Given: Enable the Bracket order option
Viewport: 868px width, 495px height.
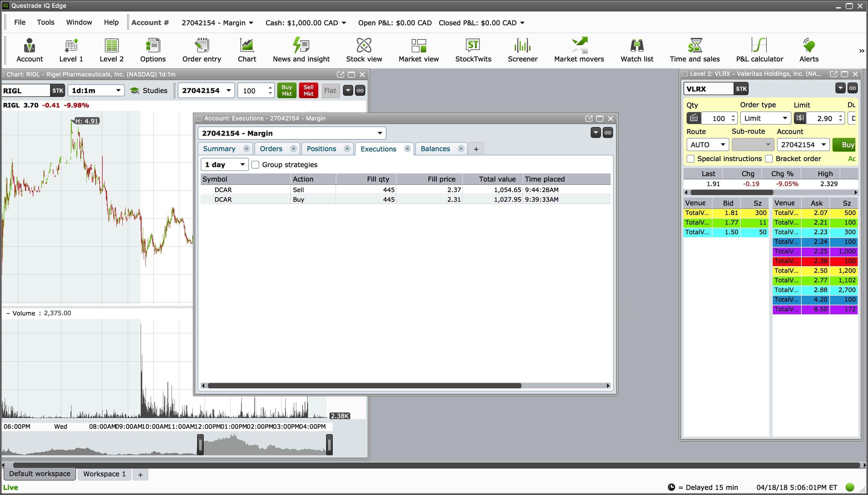Looking at the screenshot, I should click(x=769, y=159).
